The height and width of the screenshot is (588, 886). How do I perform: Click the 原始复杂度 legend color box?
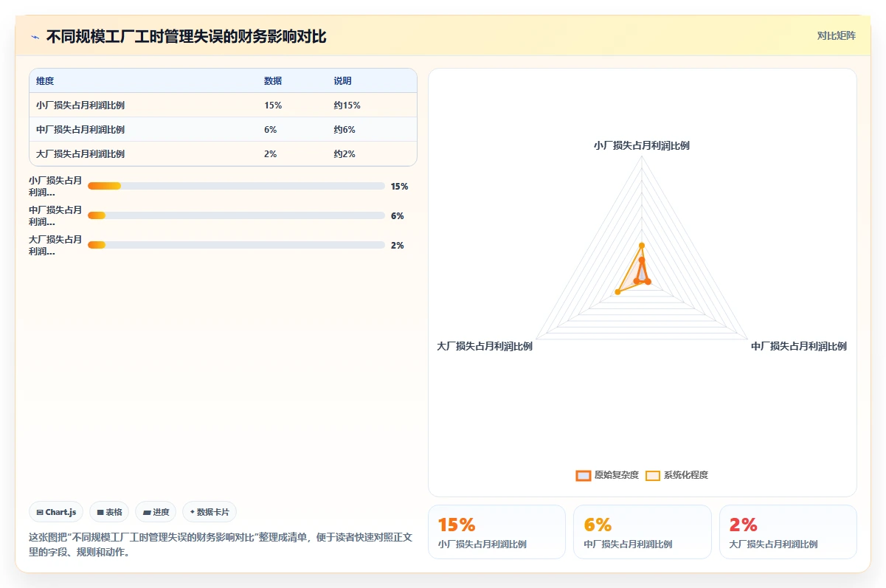click(584, 475)
